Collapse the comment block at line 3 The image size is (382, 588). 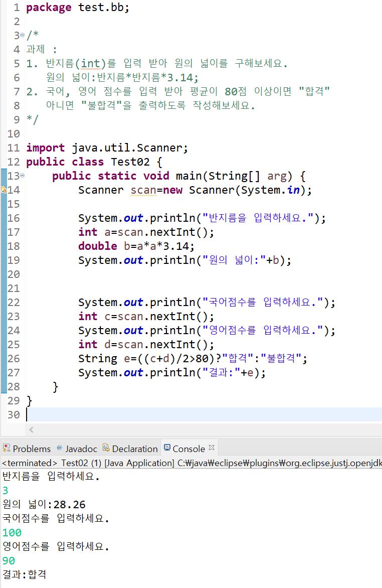coord(22,35)
